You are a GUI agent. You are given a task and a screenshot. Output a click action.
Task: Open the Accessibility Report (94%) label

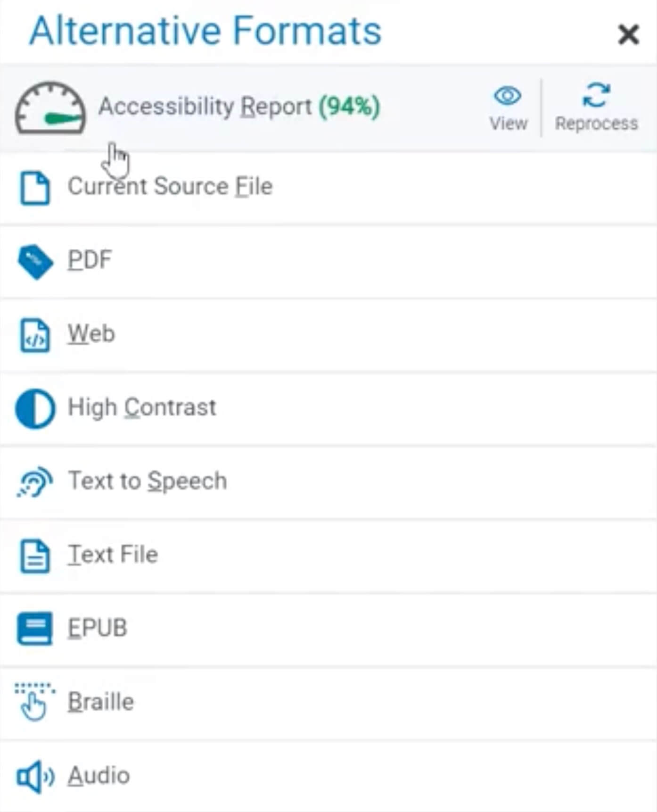coord(239,107)
